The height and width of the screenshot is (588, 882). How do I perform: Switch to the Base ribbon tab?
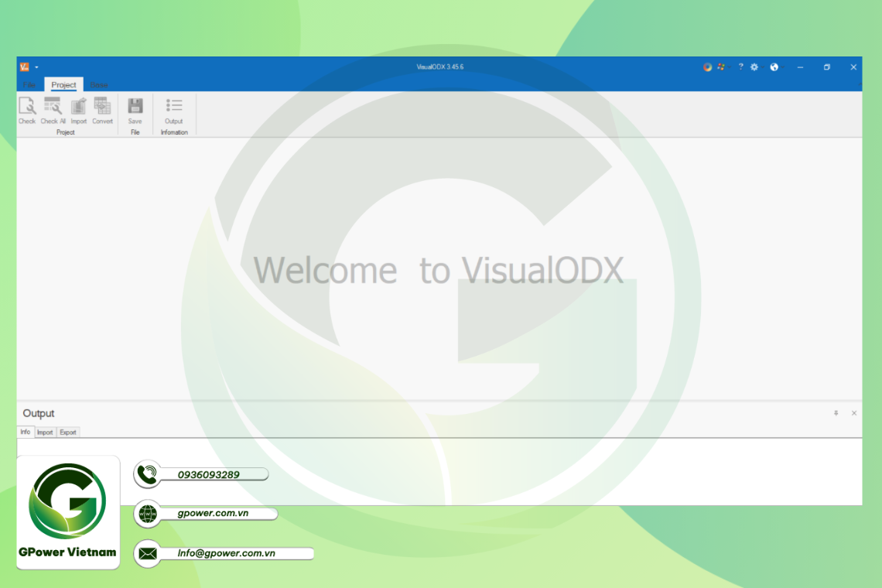coord(99,85)
